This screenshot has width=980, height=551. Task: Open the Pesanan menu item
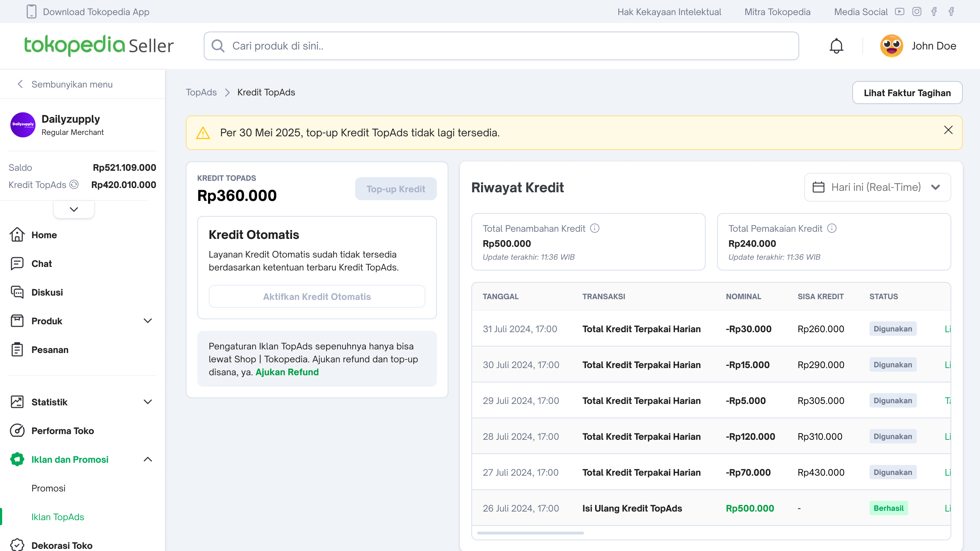[x=50, y=350]
